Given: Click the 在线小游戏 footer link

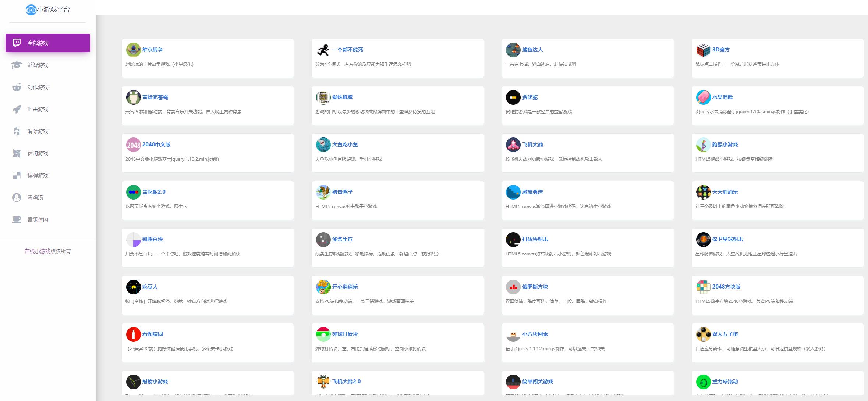Looking at the screenshot, I should pos(37,251).
